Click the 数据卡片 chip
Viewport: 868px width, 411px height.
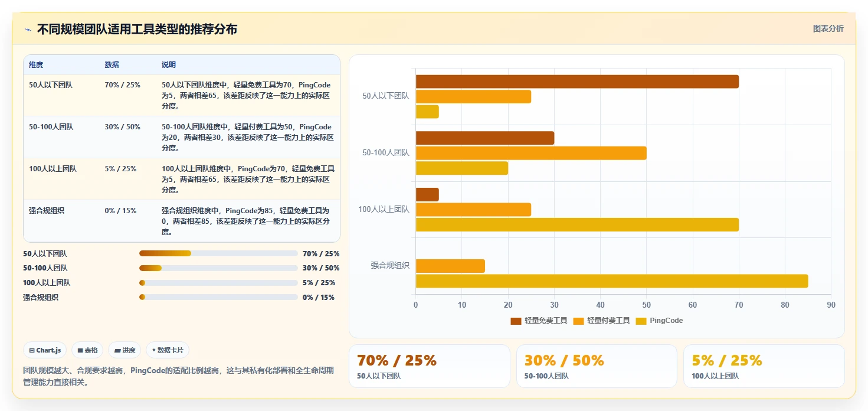coord(168,350)
